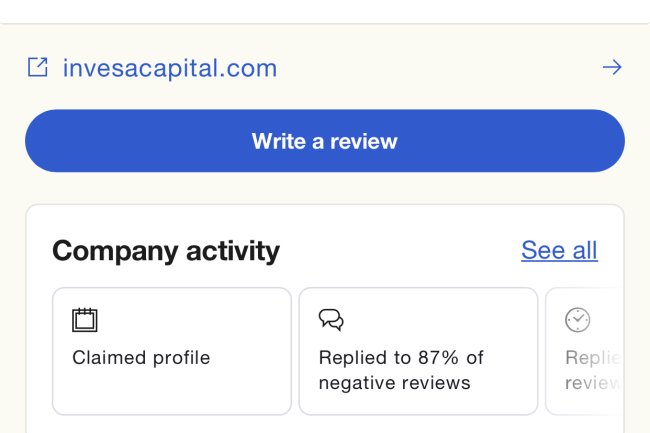
Task: Open the invesacapital.com website link
Action: point(169,68)
